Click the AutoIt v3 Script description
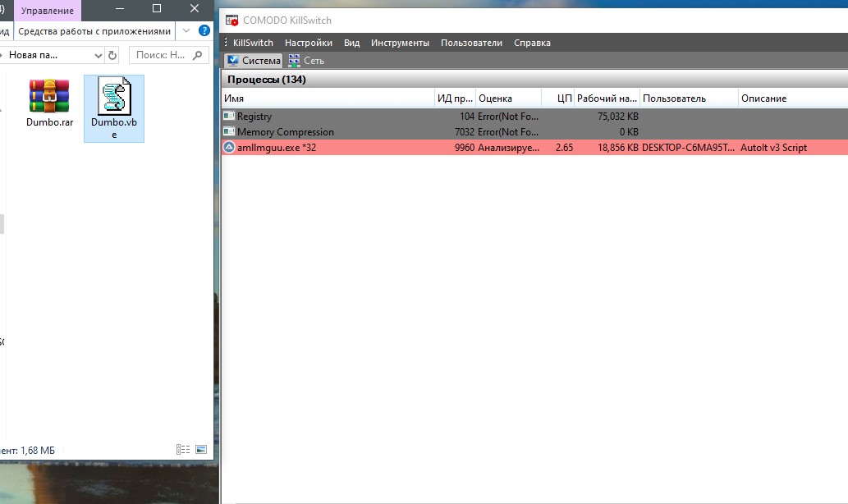This screenshot has width=848, height=504. (773, 148)
